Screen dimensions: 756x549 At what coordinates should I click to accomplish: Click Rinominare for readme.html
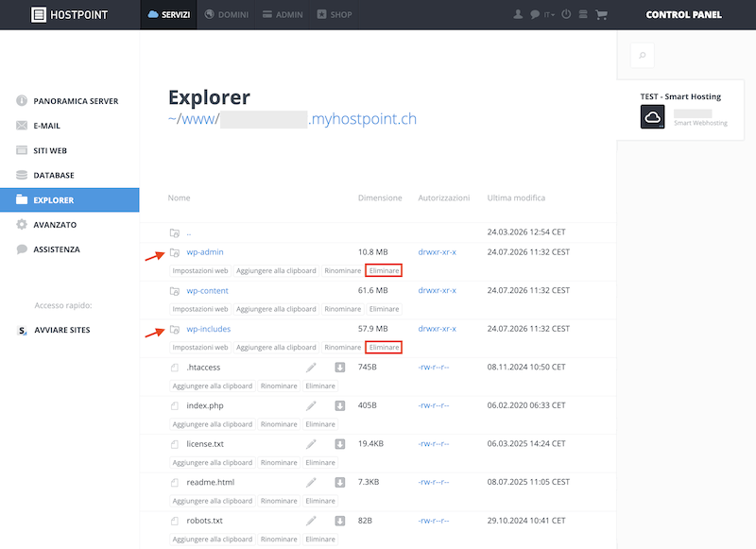click(279, 502)
